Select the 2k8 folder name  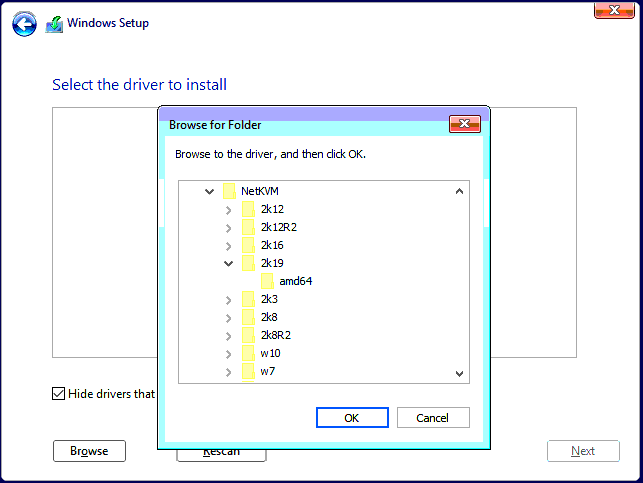269,317
